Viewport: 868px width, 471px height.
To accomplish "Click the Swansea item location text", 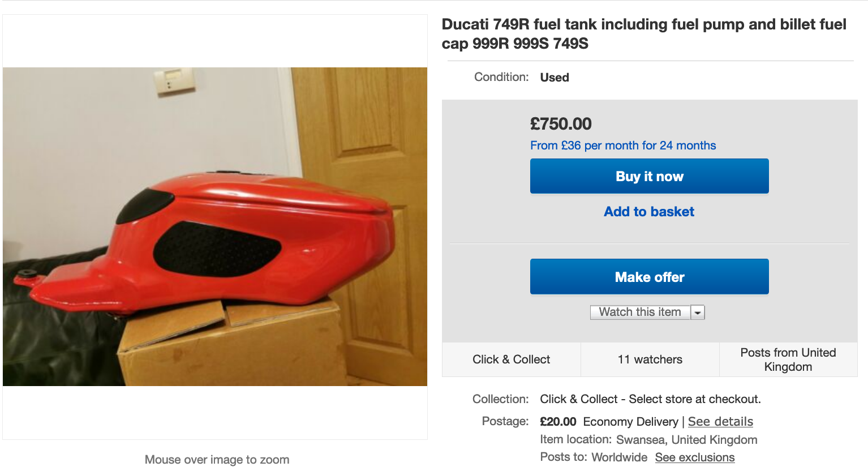I will [x=686, y=440].
